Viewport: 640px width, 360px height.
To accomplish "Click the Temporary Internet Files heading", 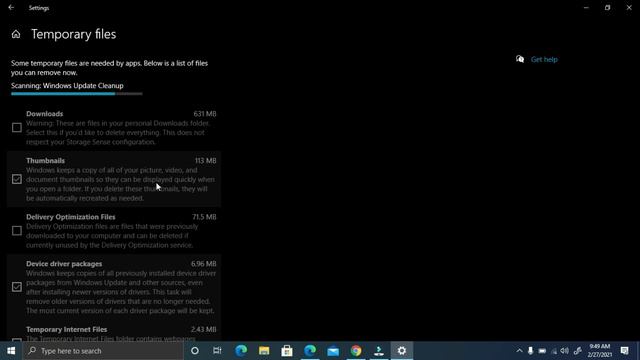I will [x=67, y=329].
